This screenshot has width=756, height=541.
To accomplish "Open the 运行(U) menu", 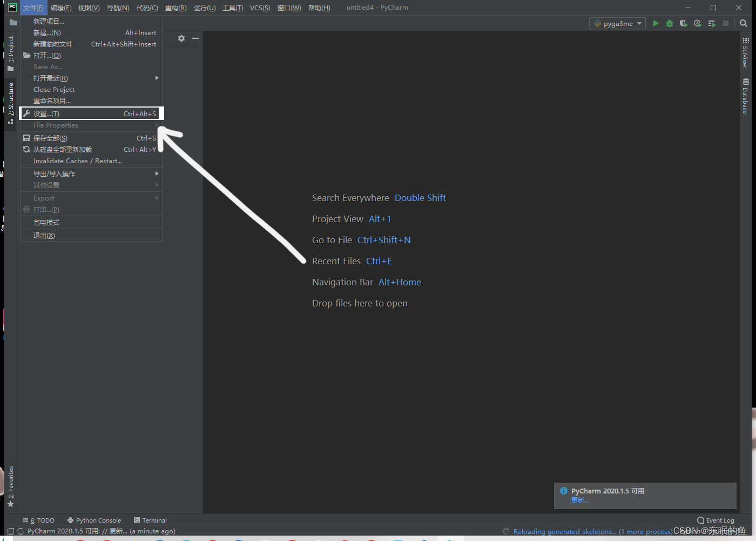I will pyautogui.click(x=205, y=8).
